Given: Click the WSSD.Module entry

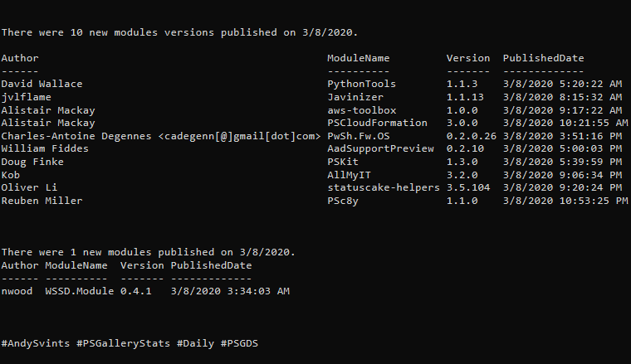Looking at the screenshot, I should pos(79,291).
